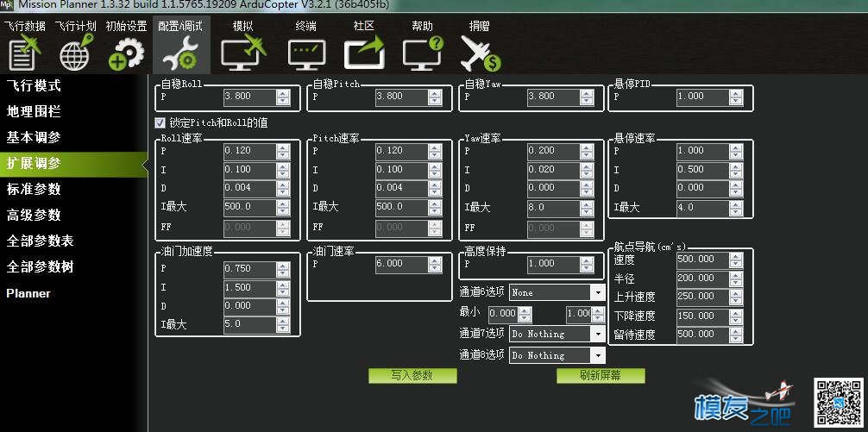Select Planner in the sidebar
The width and height of the screenshot is (868, 432).
(x=28, y=294)
